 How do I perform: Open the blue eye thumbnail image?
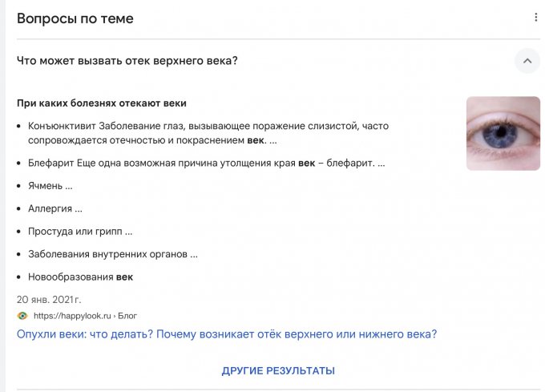pos(503,133)
